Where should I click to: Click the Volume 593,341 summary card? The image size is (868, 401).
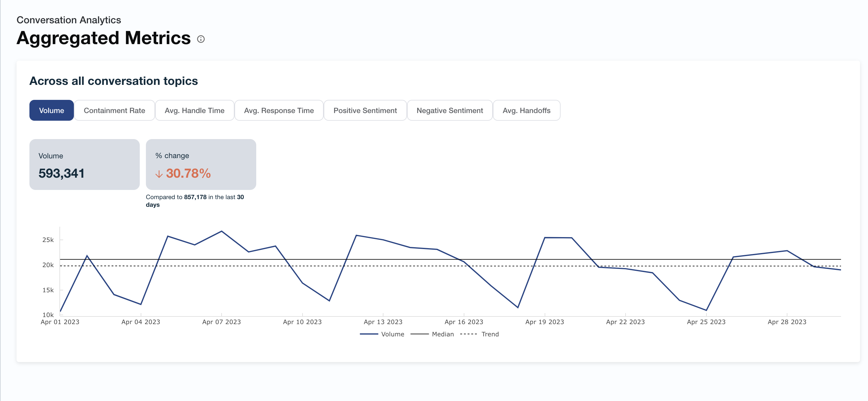pyautogui.click(x=84, y=164)
